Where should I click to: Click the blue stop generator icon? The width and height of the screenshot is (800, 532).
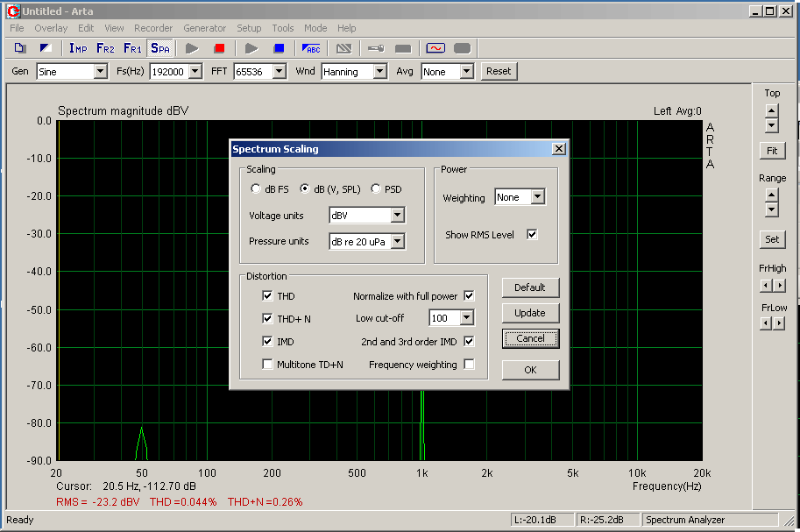click(280, 48)
